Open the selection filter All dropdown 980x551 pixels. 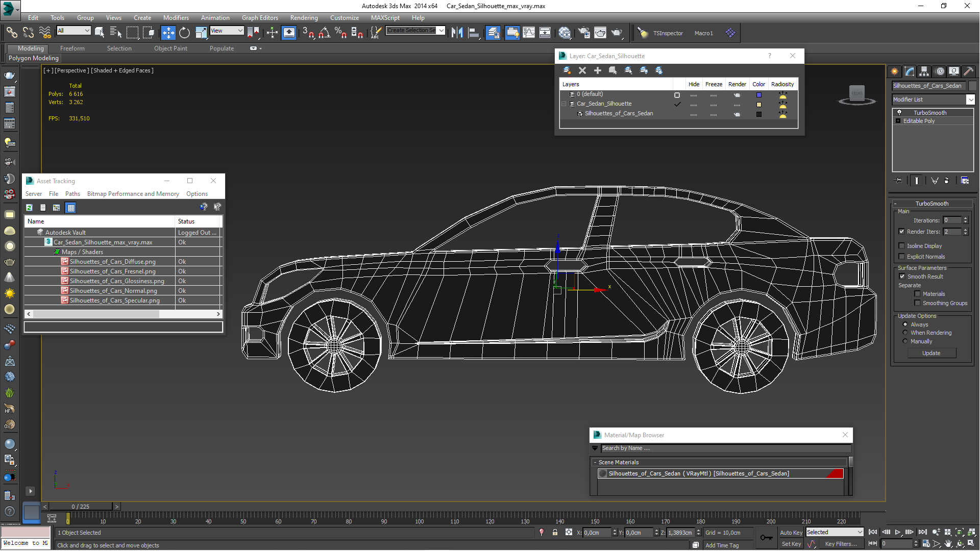tap(73, 31)
